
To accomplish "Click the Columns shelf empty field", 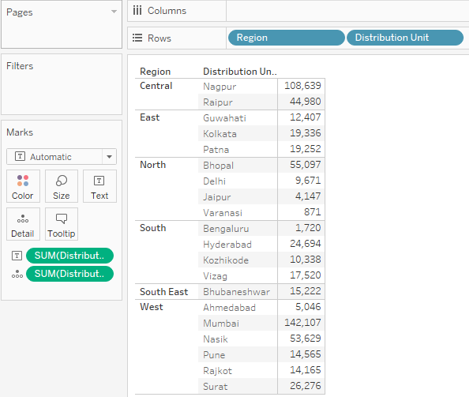I will [x=347, y=11].
